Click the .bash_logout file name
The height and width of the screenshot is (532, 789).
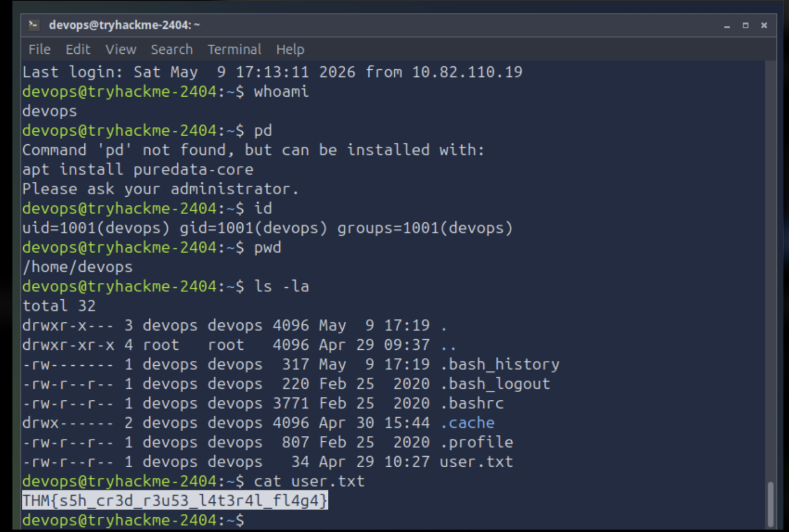495,384
